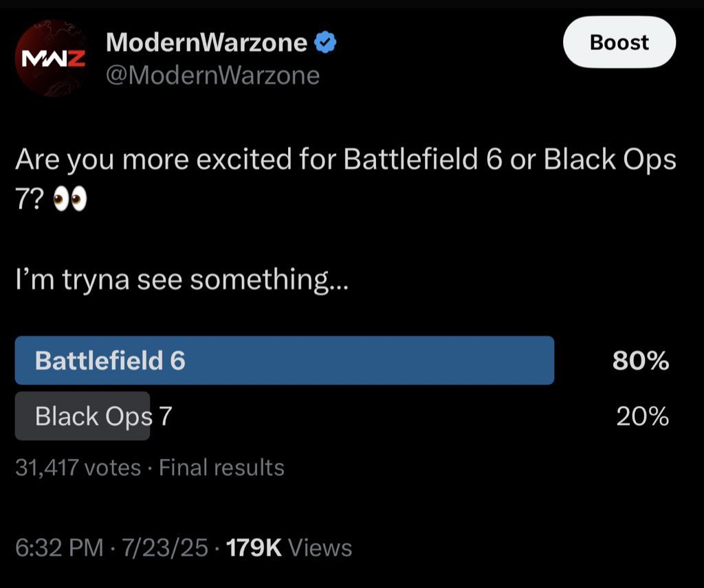Click the 20% poll result label
704x588 pixels.
642,416
